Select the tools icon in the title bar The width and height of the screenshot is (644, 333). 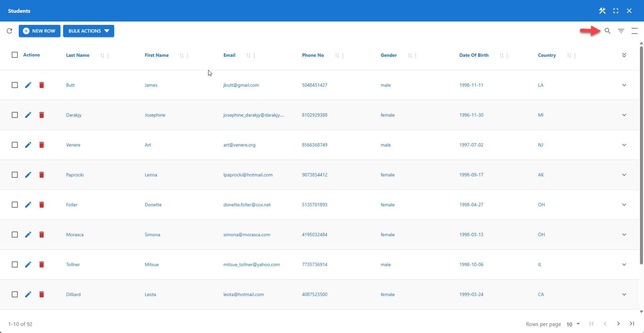602,10
